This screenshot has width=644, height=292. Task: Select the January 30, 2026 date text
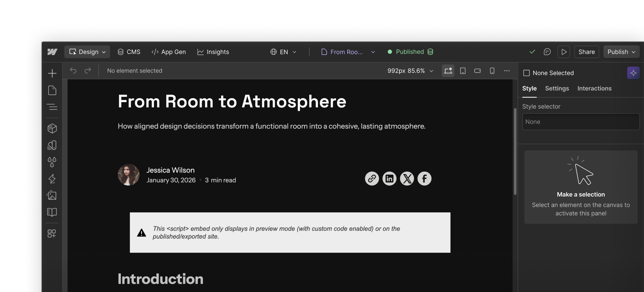tap(171, 180)
